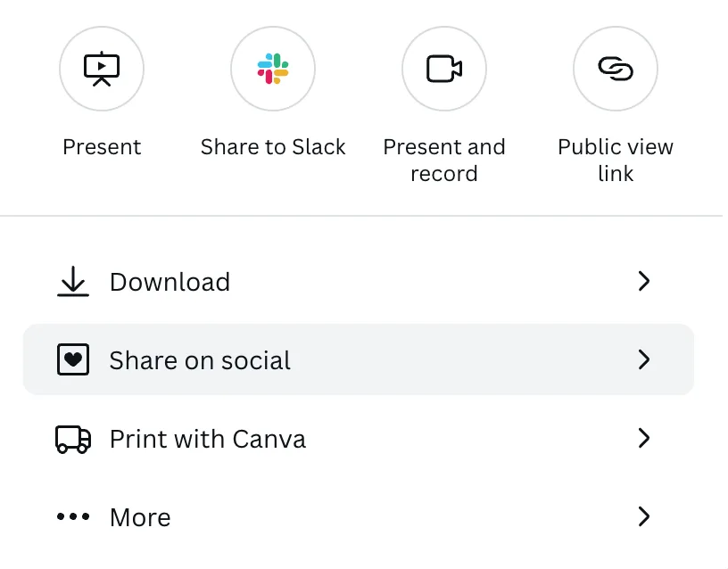Expand the Download row chevron

pyautogui.click(x=644, y=281)
